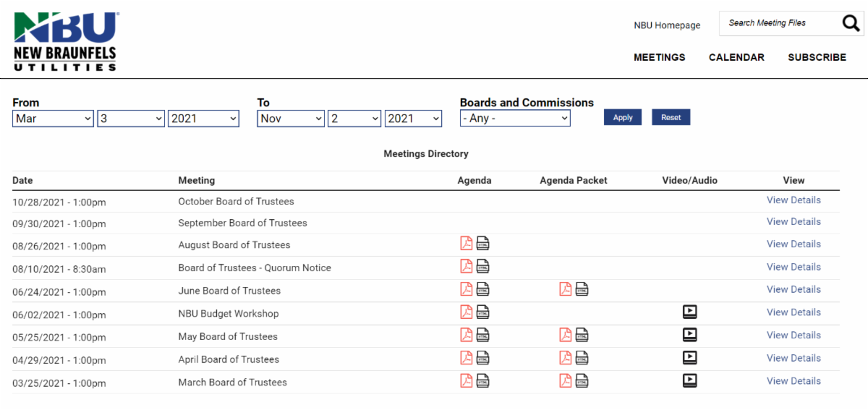Go to the Calendar menu item
This screenshot has height=410, width=868.
[736, 57]
